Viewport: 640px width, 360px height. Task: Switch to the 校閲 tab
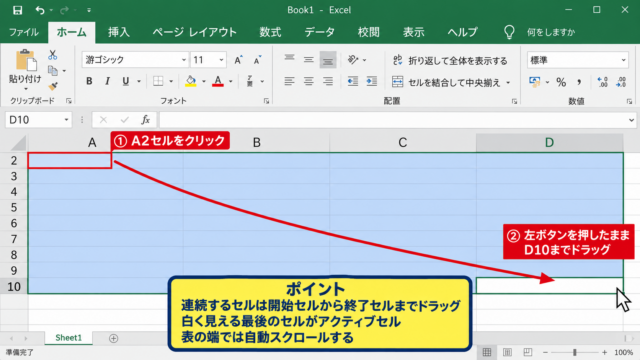369,32
